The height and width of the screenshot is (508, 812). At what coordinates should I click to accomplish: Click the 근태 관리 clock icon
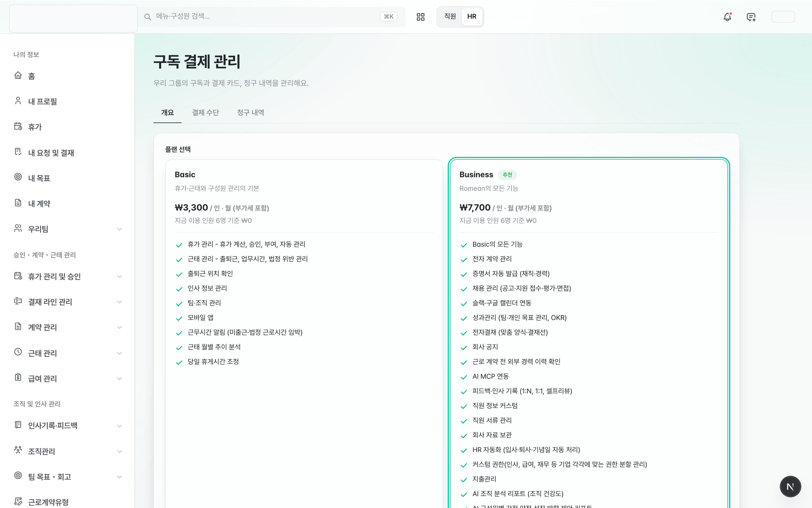[x=18, y=352]
